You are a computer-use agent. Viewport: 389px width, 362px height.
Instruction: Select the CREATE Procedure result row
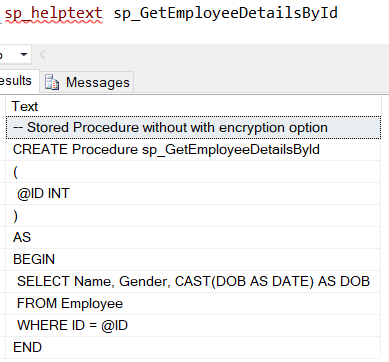click(193, 149)
